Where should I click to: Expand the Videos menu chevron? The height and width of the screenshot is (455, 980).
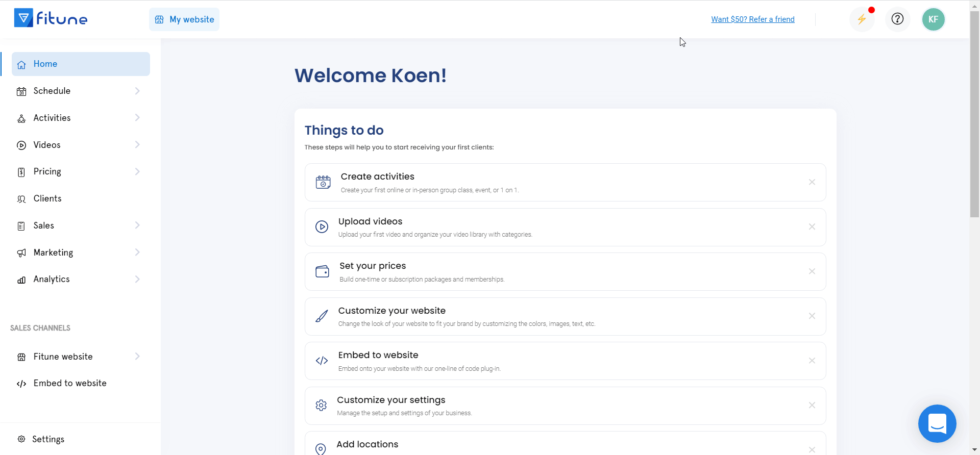[x=137, y=145]
